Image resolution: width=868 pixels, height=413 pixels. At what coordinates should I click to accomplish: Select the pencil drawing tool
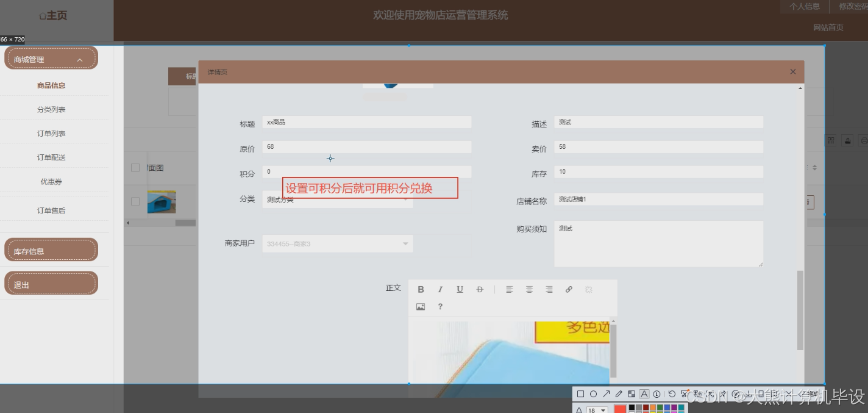click(619, 394)
